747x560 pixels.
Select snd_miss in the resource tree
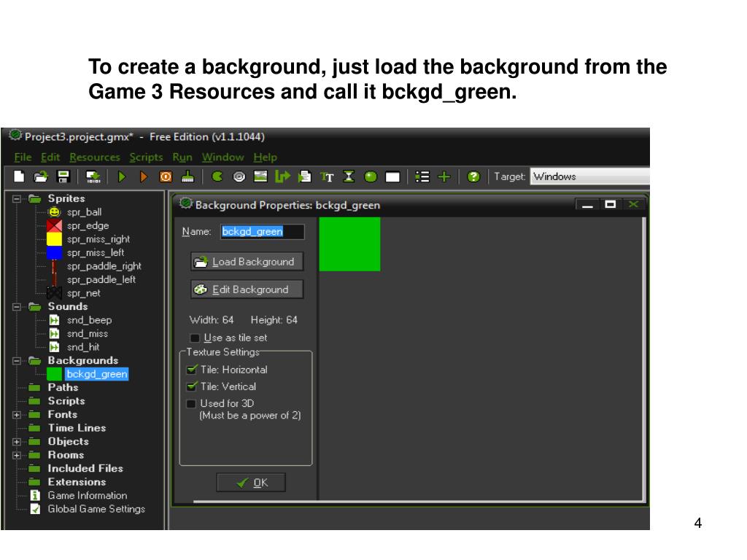[88, 334]
